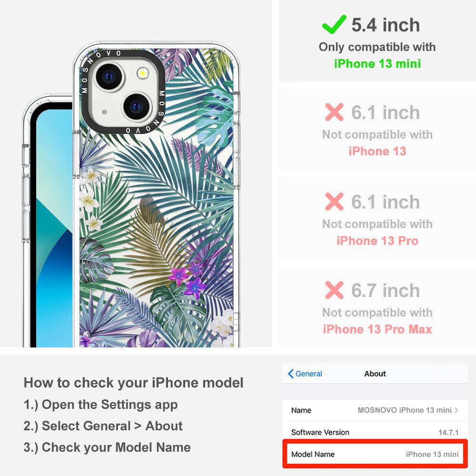
Task: Click the red X above iPhone 13 Pro
Action: click(334, 201)
